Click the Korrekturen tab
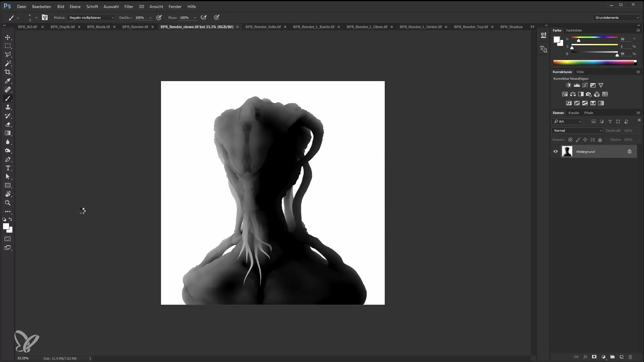 click(562, 71)
